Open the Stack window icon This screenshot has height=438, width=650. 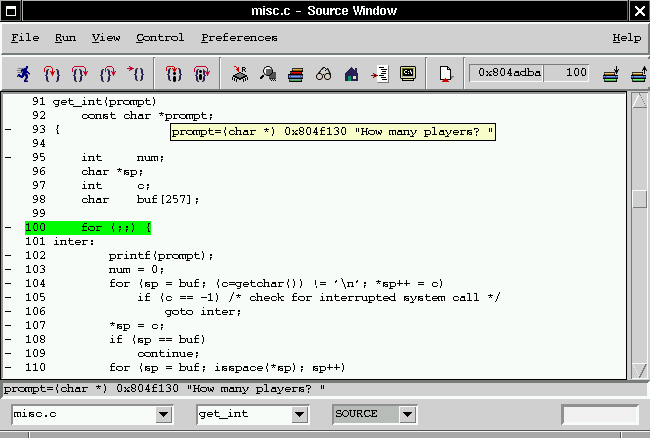(296, 73)
